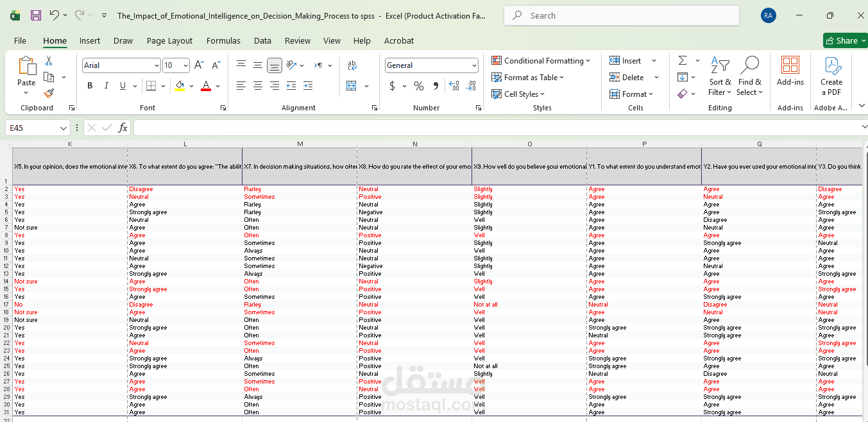The height and width of the screenshot is (422, 868).
Task: Toggle Italic formatting
Action: pyautogui.click(x=106, y=86)
